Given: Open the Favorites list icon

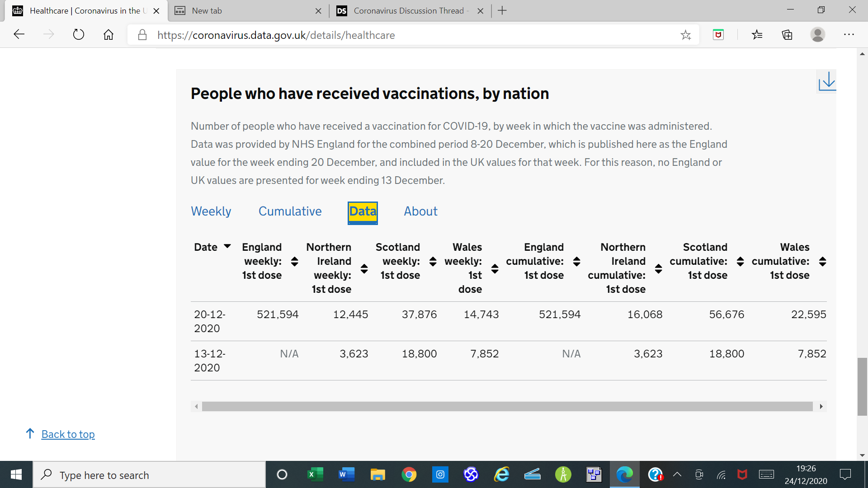Looking at the screenshot, I should point(757,35).
